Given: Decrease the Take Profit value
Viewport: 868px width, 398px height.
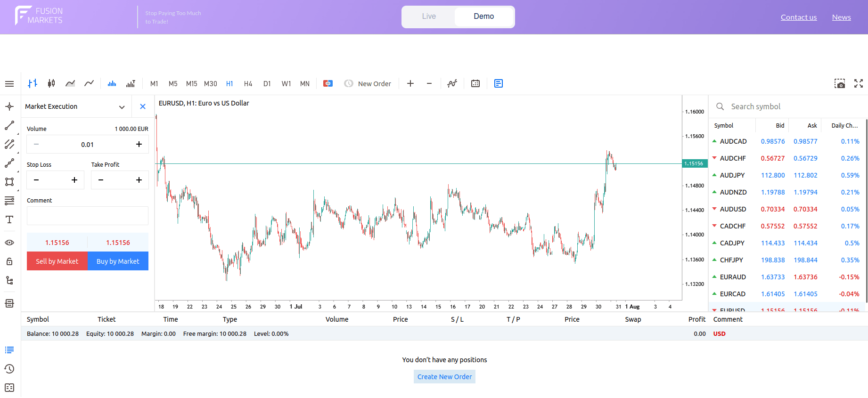Looking at the screenshot, I should [x=101, y=180].
